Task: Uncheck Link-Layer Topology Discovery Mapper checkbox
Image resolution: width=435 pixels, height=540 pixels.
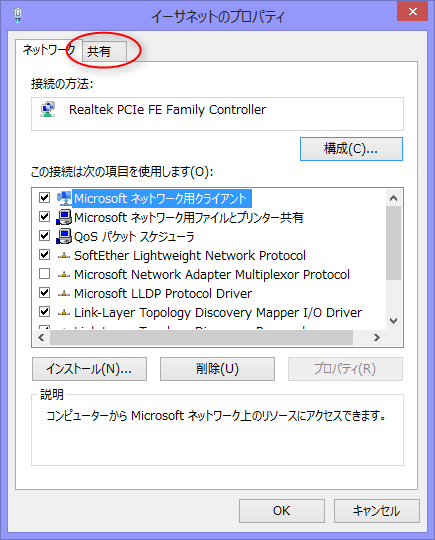Action: coord(44,312)
